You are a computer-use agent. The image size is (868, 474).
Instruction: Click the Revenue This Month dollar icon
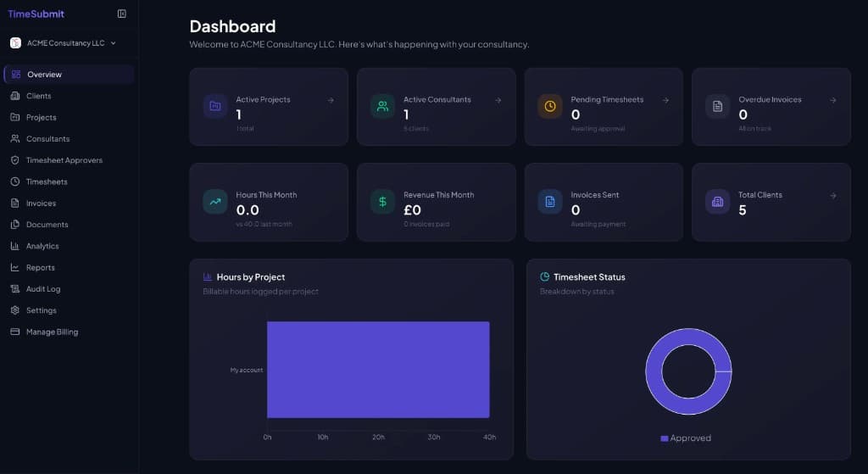click(x=382, y=202)
